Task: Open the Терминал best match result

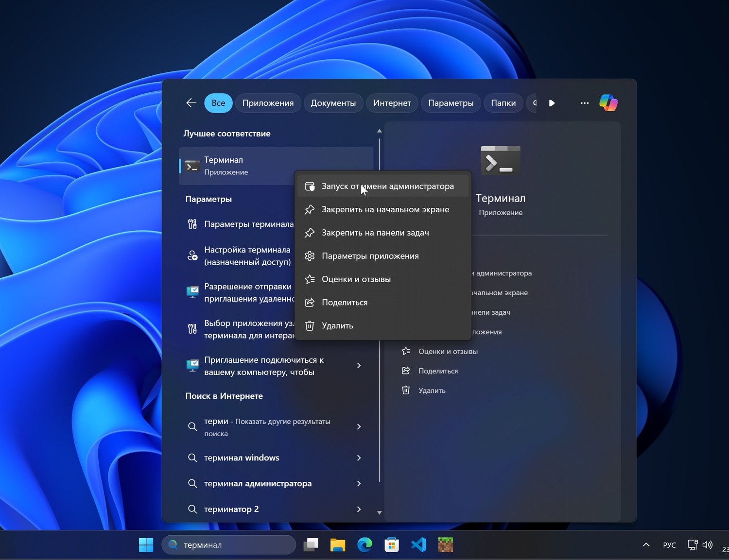Action: [237, 166]
